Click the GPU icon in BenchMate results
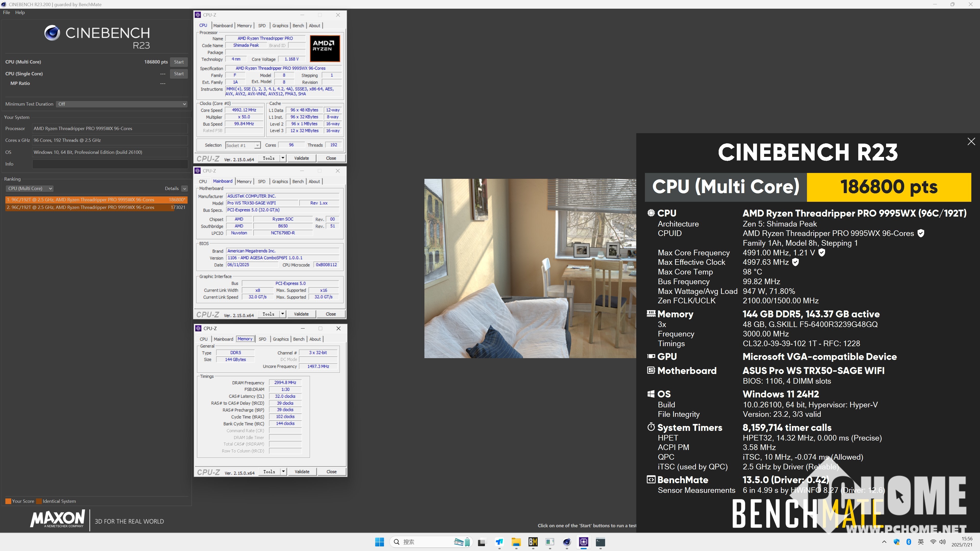The height and width of the screenshot is (551, 980). click(651, 356)
